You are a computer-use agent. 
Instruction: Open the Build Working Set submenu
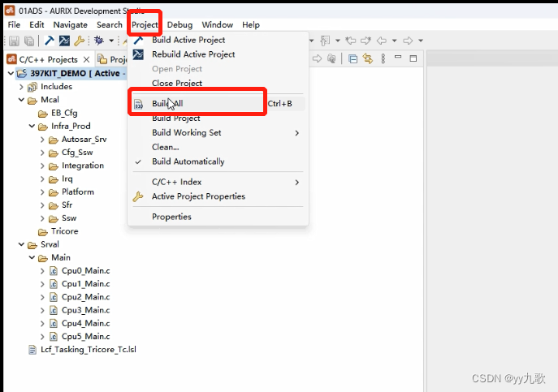click(186, 132)
